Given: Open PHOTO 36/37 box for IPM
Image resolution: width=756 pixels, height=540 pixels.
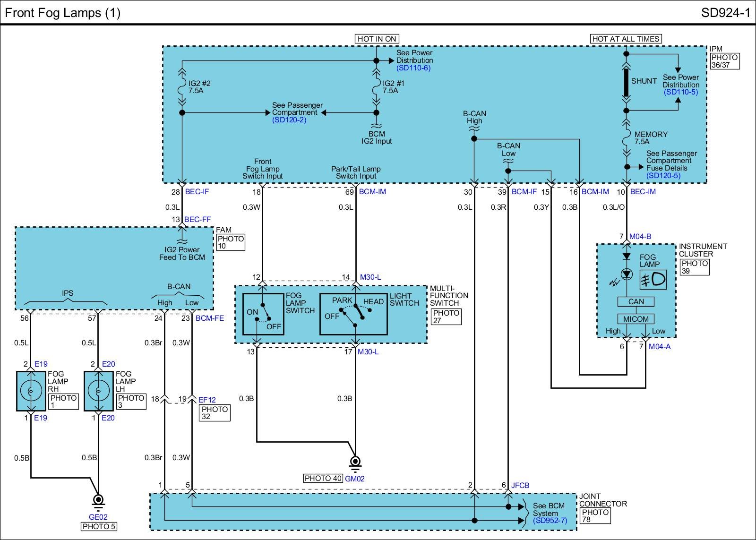Looking at the screenshot, I should pos(724,61).
